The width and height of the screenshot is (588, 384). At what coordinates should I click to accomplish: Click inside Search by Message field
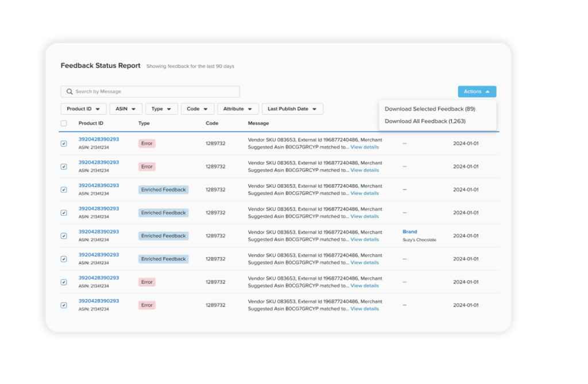[155, 92]
